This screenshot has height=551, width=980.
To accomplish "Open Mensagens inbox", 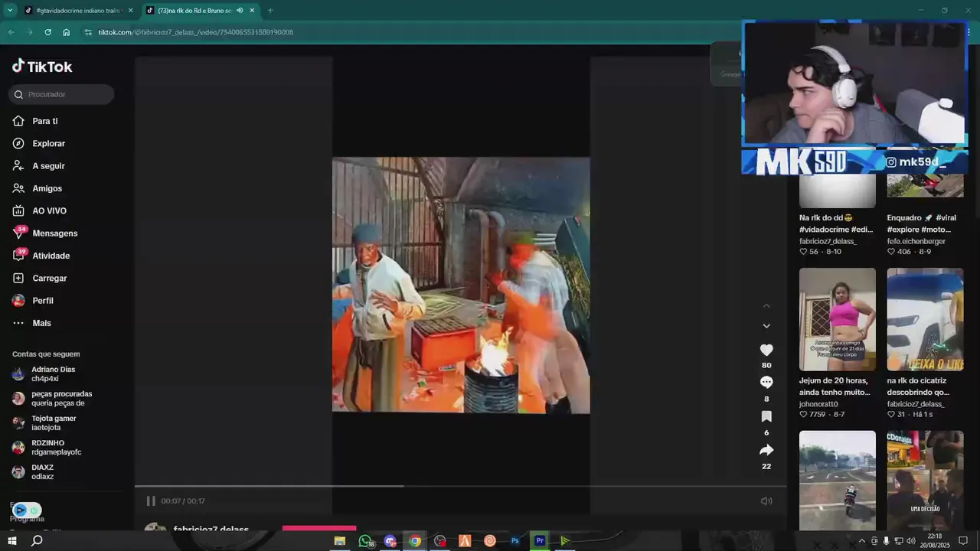I will [x=45, y=233].
